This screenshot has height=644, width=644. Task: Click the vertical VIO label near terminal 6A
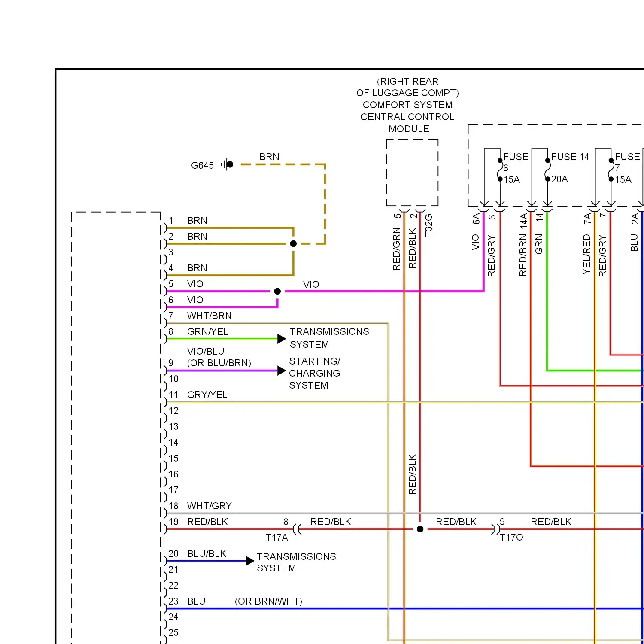(475, 242)
